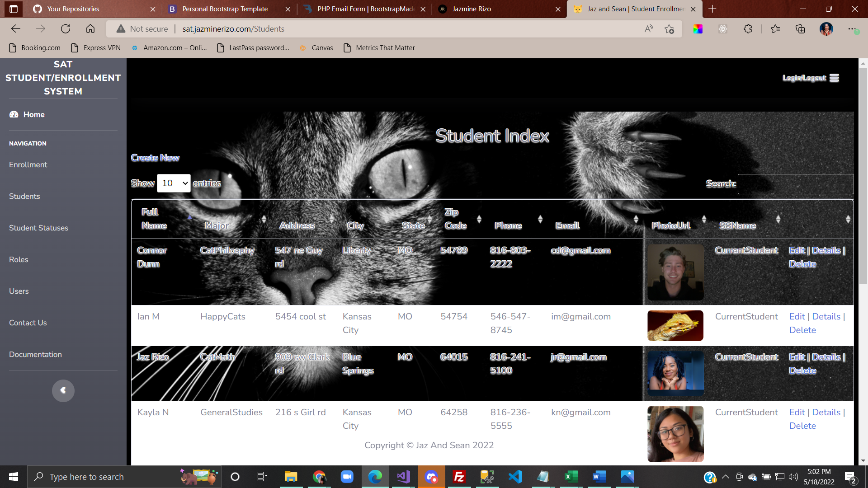Click the Create New link

(155, 158)
